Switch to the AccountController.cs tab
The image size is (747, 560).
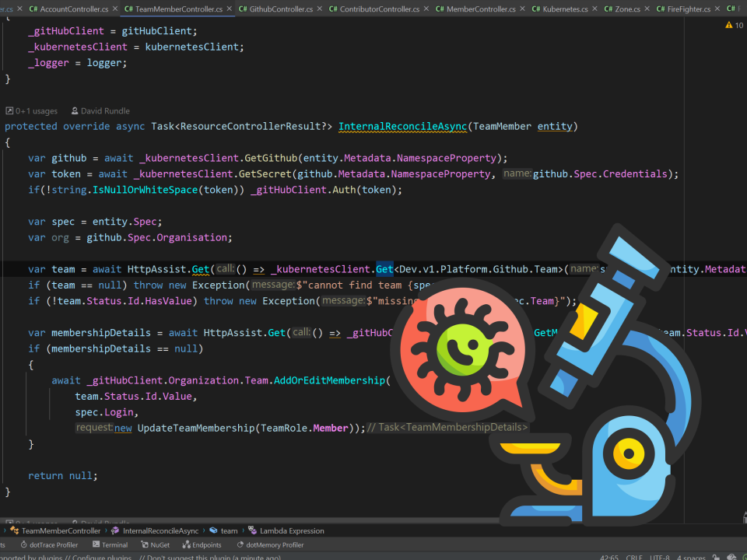click(74, 9)
